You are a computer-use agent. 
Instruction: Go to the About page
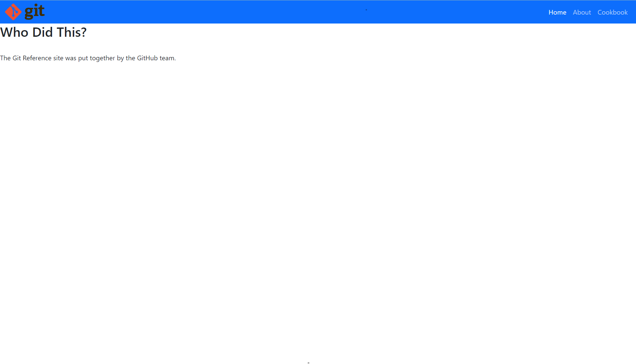[x=582, y=12]
